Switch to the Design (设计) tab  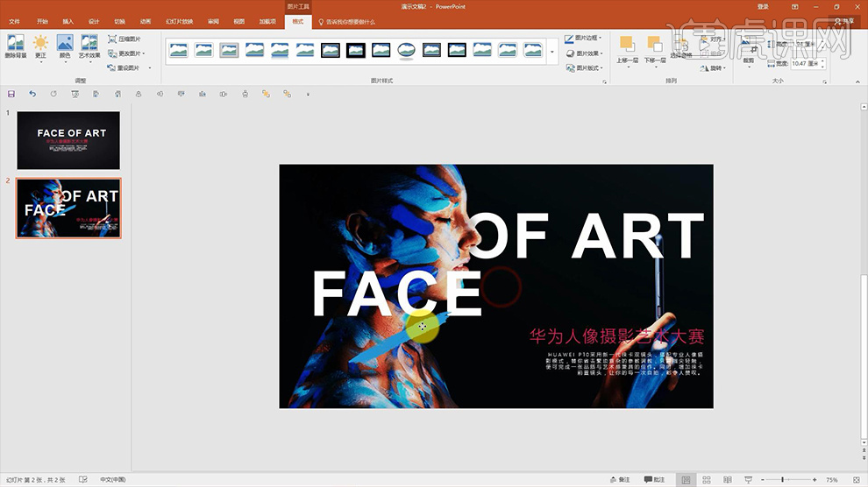[x=94, y=22]
